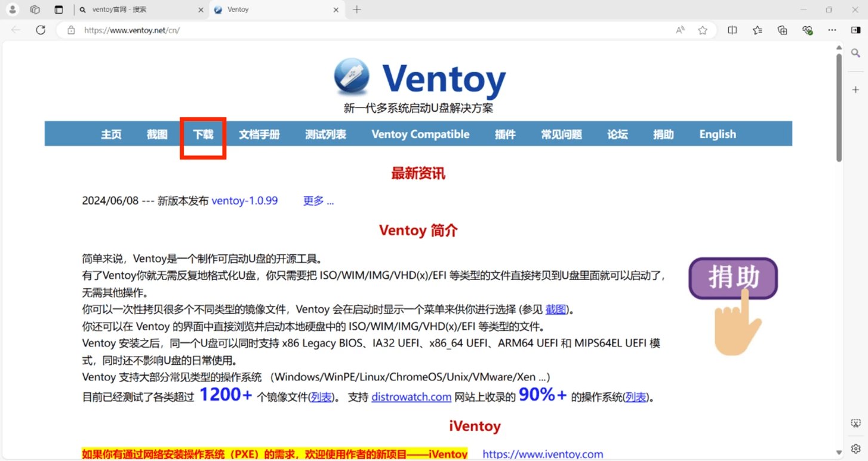Open a new tab with plus button

coord(356,10)
